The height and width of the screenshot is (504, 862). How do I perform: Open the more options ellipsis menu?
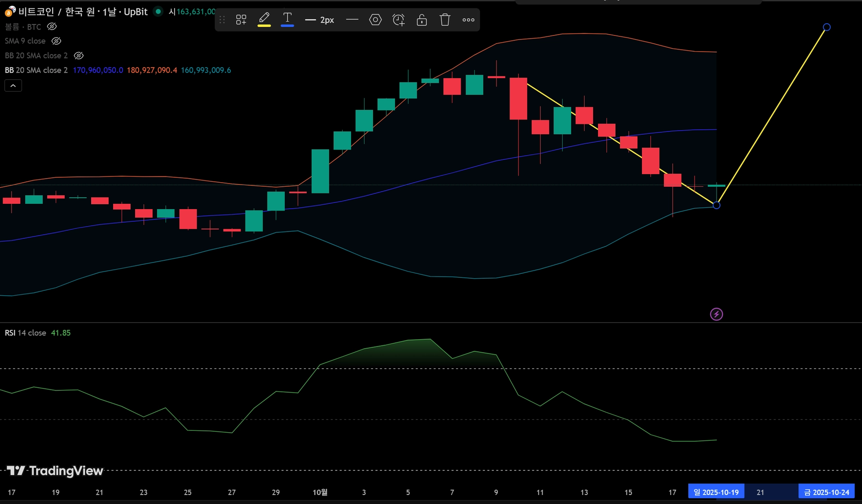(x=468, y=20)
